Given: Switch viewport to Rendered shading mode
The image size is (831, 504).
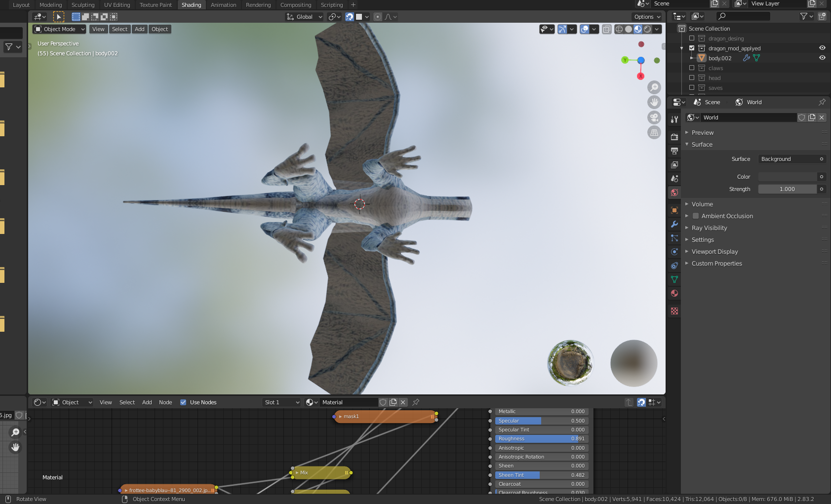Looking at the screenshot, I should coord(647,29).
